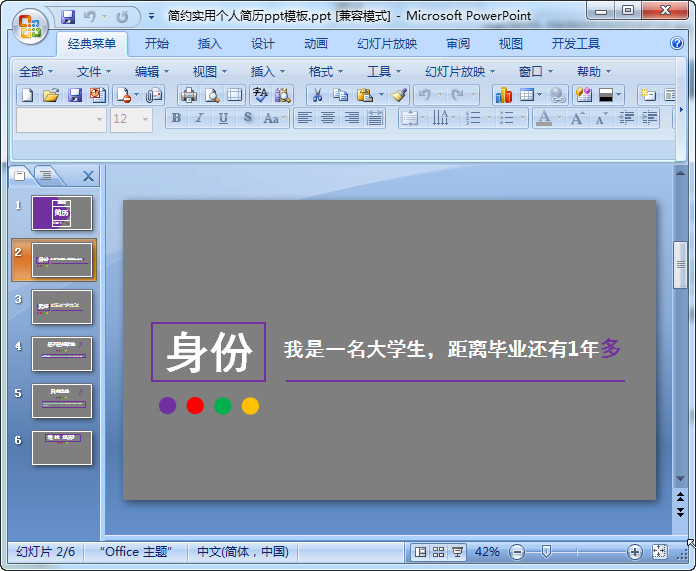Adjust the zoom slider handle
Screen dimensions: 696x571
[x=546, y=552]
